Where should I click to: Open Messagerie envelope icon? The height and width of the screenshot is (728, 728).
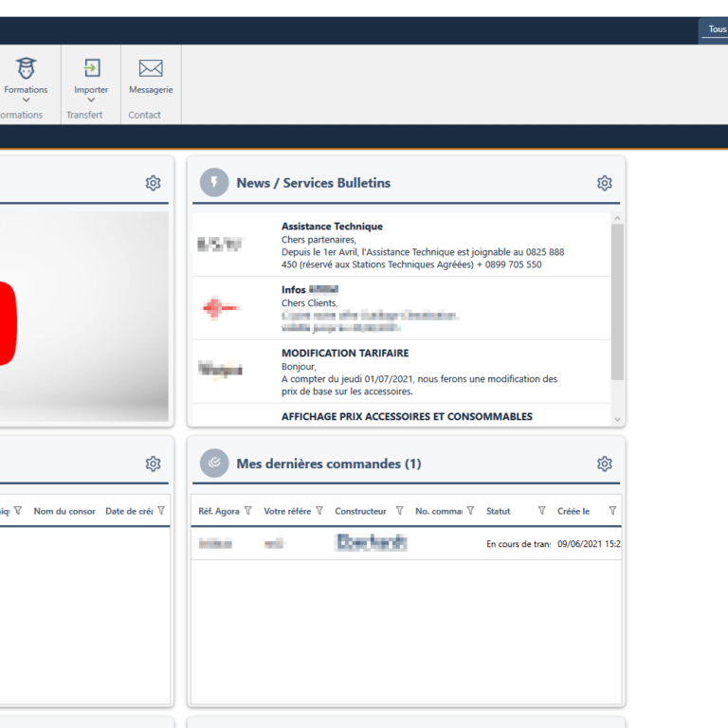[151, 68]
